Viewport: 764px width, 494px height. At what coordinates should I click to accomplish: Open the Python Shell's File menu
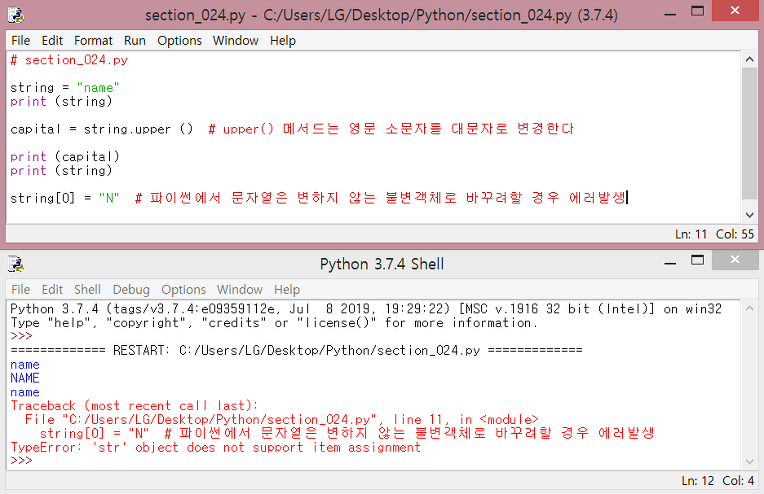[20, 289]
